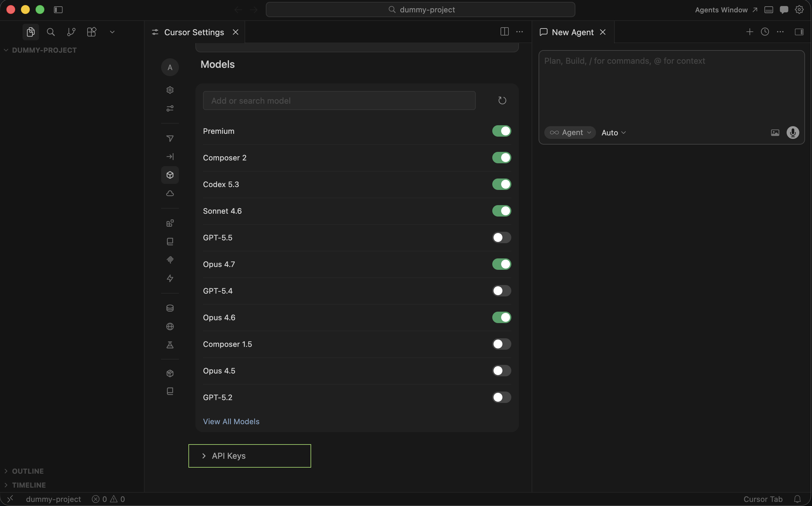Screen dimensions: 812x506
Task: Turn on the GPT-5.2 toggle
Action: coord(501,397)
